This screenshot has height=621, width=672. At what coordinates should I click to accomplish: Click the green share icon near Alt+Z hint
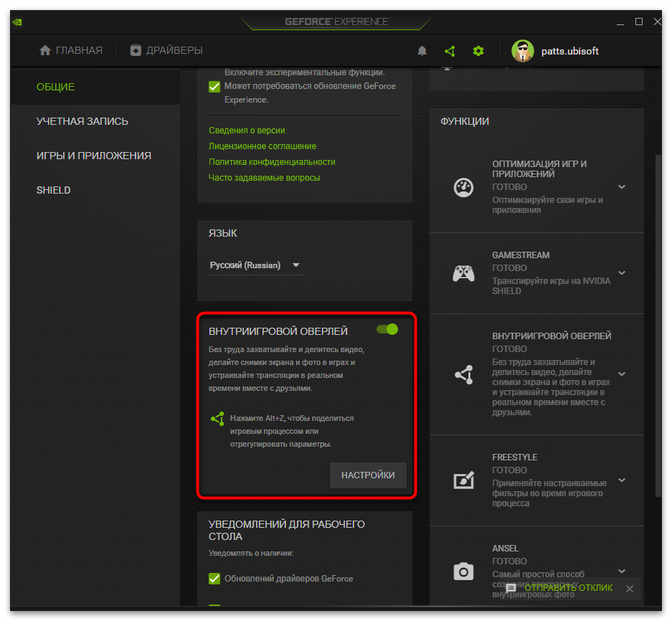[x=218, y=419]
